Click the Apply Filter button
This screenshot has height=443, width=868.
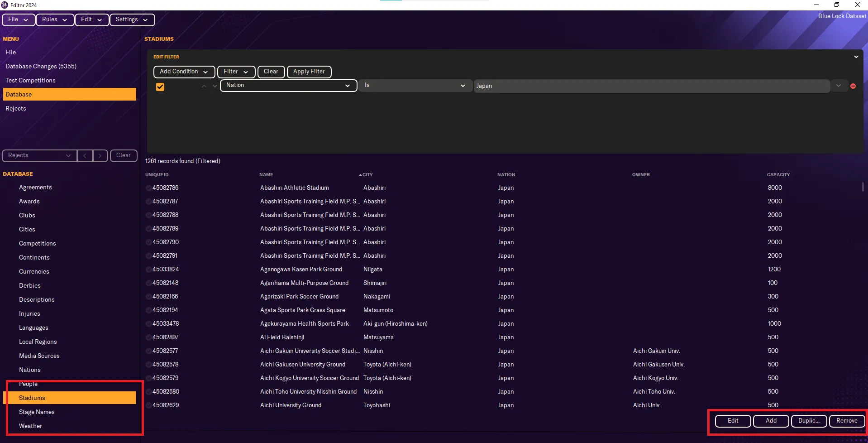(309, 72)
